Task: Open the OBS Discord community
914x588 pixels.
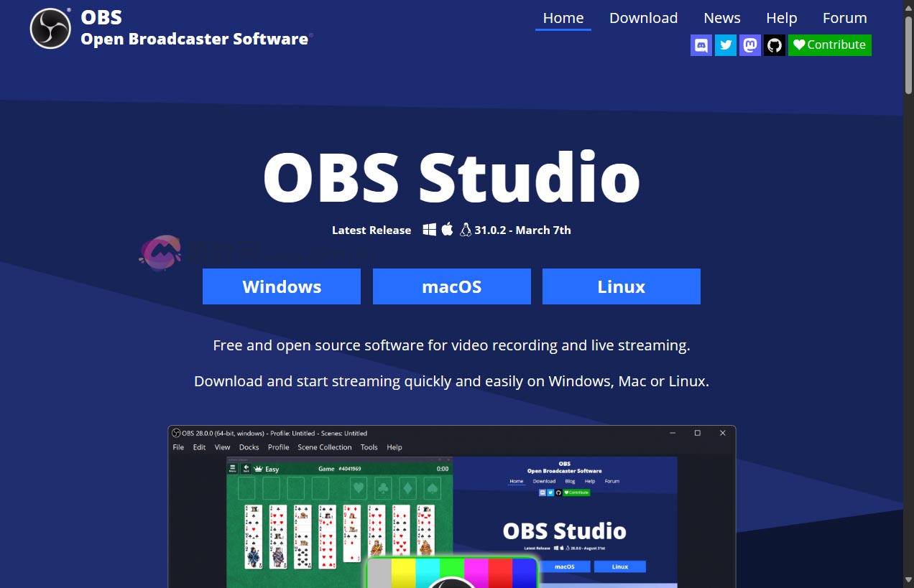Action: click(701, 45)
